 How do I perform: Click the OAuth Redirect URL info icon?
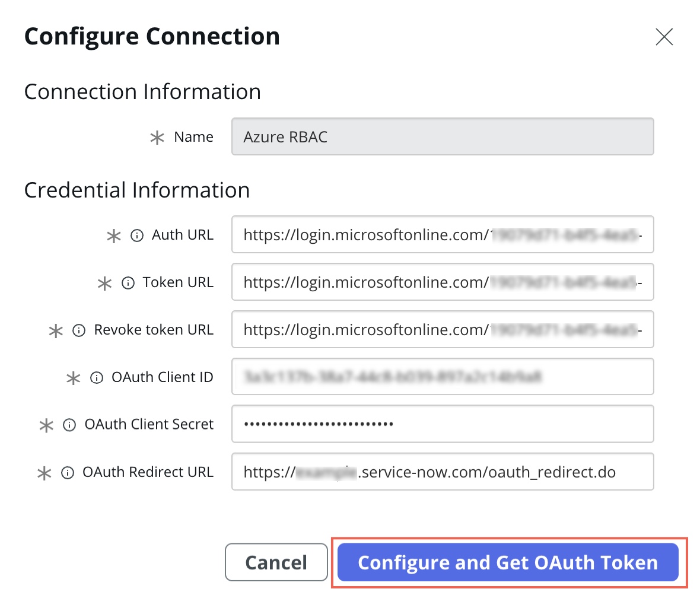(x=68, y=472)
